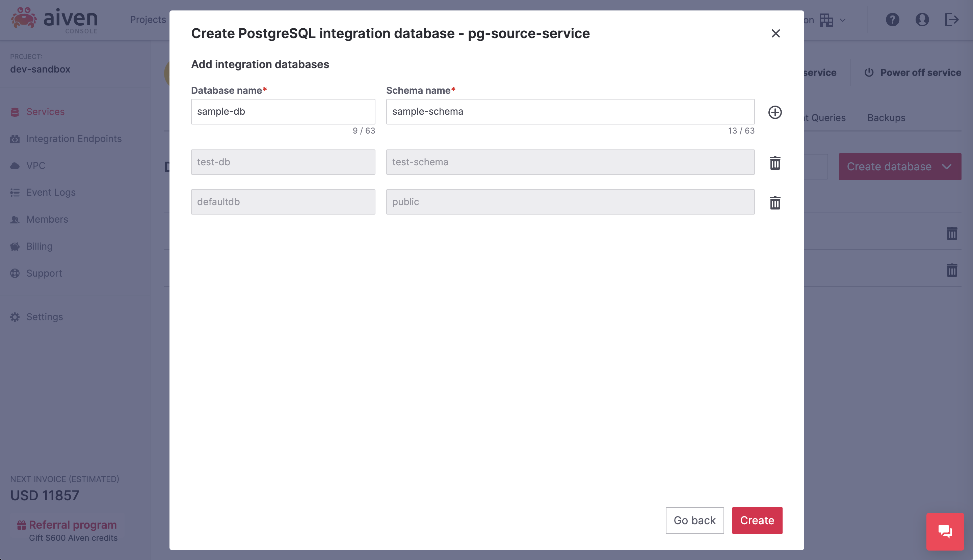Switch to the Backups tab
This screenshot has height=560, width=973.
[886, 118]
